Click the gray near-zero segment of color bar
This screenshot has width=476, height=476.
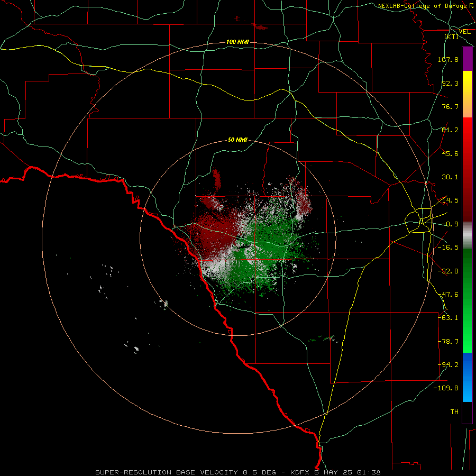467,235
